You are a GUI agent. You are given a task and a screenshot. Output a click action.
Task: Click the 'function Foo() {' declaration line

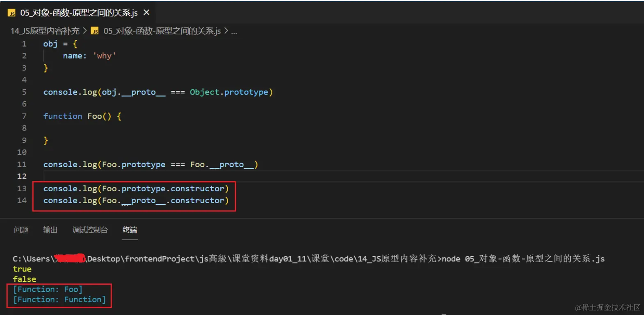coord(82,116)
